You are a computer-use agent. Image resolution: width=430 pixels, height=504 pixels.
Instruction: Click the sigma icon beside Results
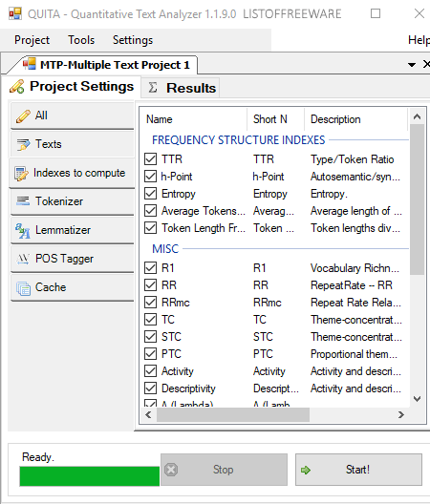coord(153,88)
